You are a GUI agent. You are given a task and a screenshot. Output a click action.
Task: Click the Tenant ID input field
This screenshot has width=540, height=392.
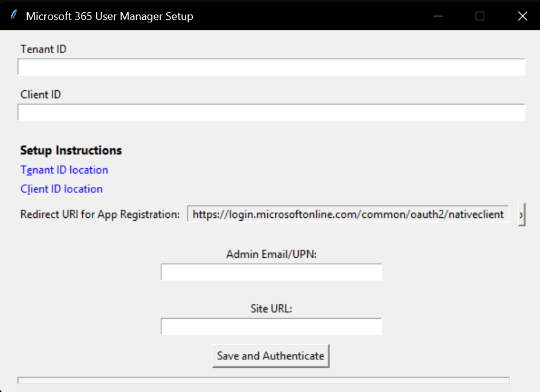click(x=272, y=67)
